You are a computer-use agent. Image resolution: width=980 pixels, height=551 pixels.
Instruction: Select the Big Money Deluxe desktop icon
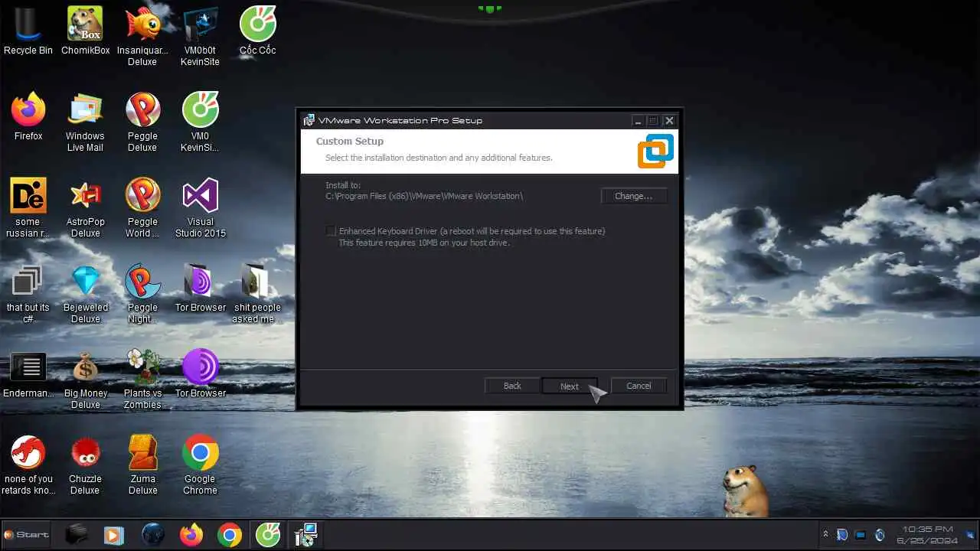pos(85,380)
